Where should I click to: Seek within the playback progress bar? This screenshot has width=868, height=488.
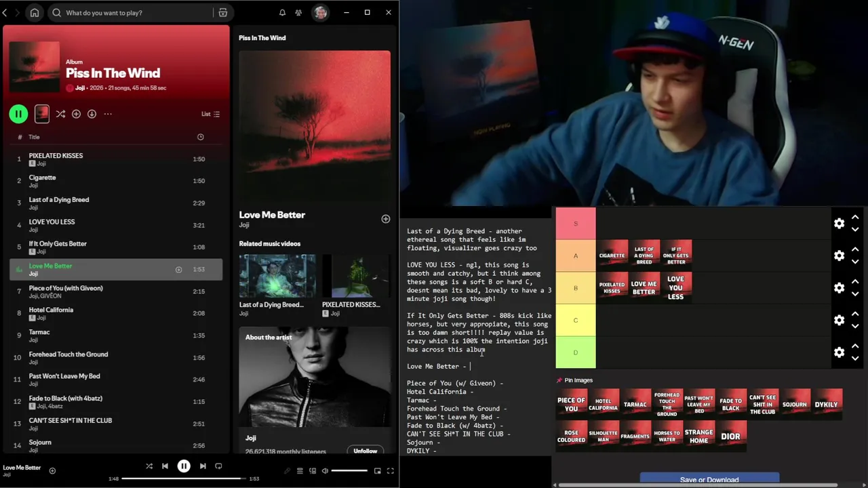[x=184, y=479]
